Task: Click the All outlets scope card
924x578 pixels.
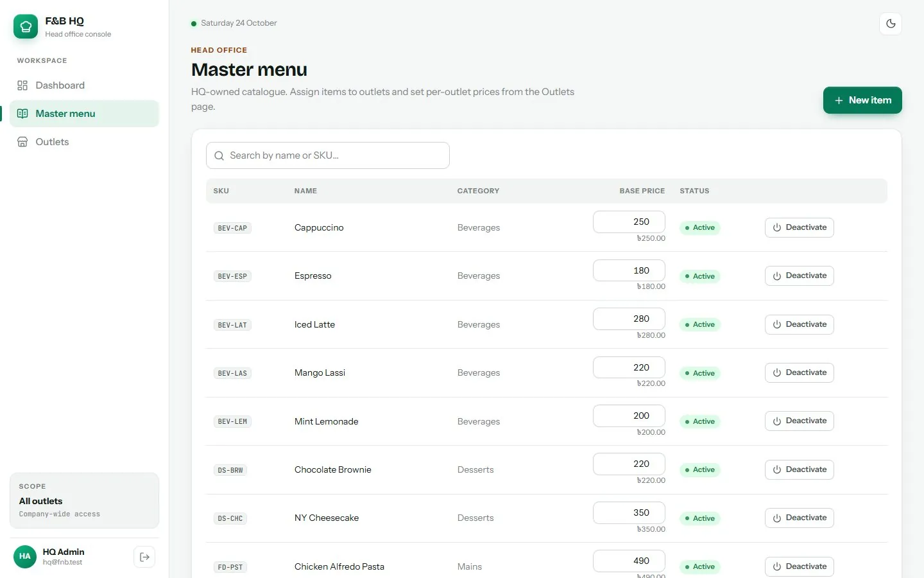Action: pos(84,500)
